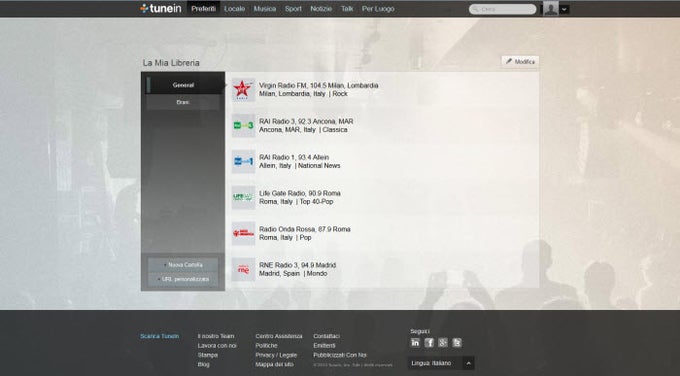The width and height of the screenshot is (680, 376).
Task: Open the Talk tab
Action: [347, 9]
